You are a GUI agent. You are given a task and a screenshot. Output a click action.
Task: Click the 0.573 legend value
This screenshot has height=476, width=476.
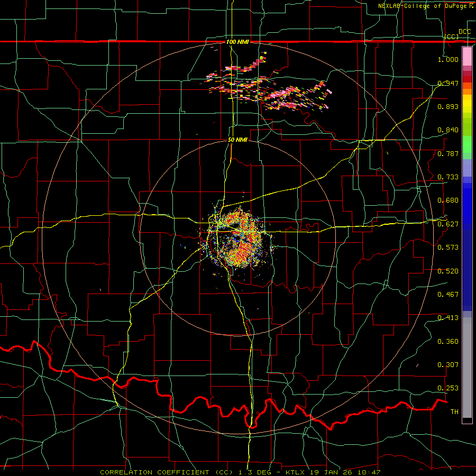coord(448,248)
